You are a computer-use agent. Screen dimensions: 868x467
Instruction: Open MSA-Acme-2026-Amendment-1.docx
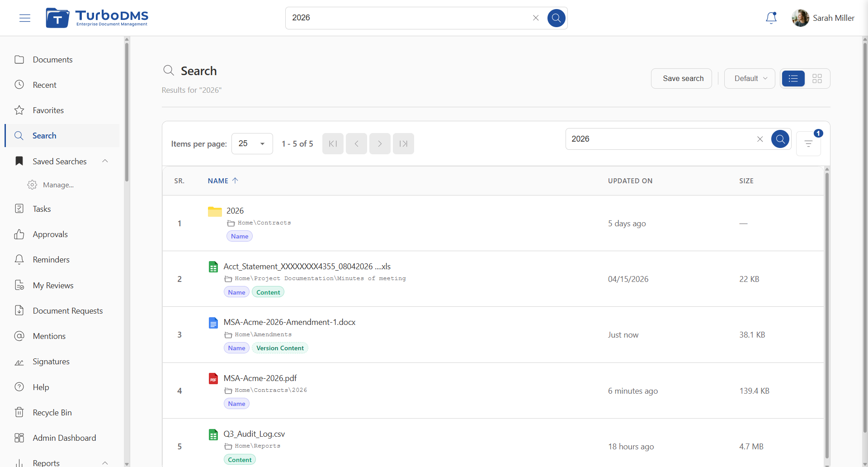click(x=289, y=322)
